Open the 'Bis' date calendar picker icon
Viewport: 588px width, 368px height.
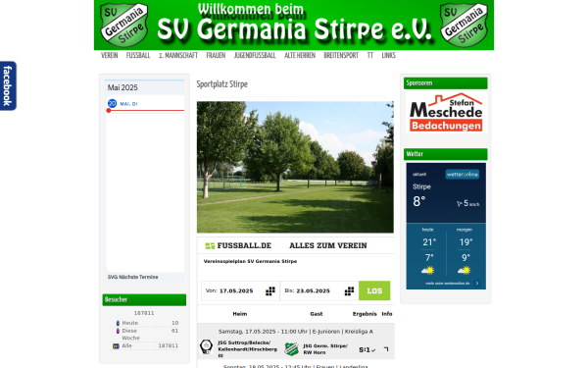tap(349, 291)
